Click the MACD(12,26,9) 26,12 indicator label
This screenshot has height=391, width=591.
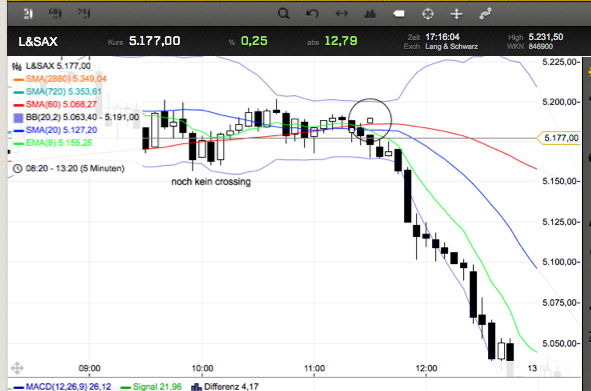click(x=68, y=387)
